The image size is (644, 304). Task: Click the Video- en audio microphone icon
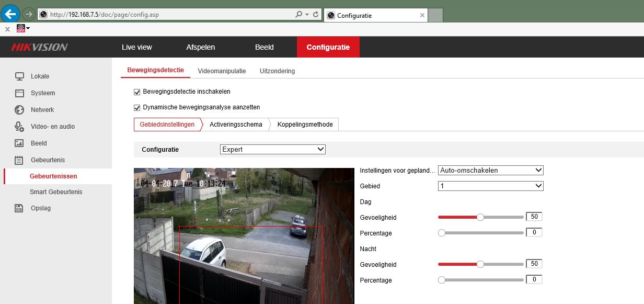(19, 127)
